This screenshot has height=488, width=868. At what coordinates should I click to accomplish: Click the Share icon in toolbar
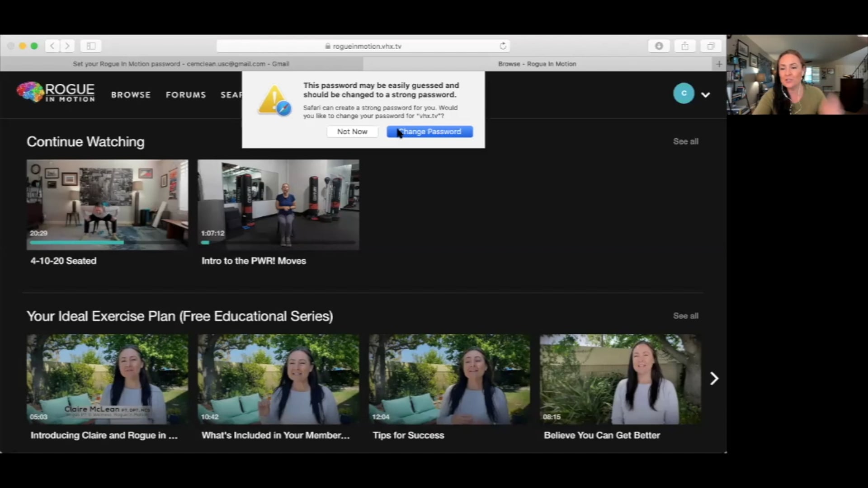[x=685, y=46]
